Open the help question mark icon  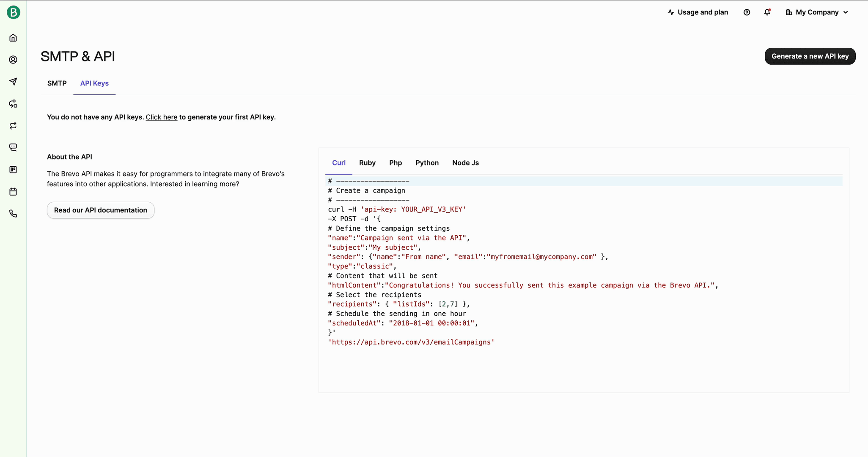point(747,12)
